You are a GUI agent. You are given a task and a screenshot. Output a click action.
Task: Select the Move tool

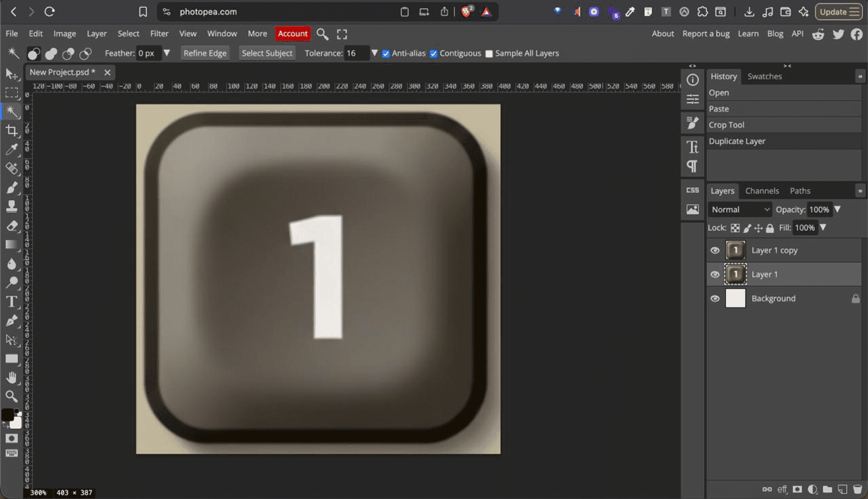coord(12,74)
